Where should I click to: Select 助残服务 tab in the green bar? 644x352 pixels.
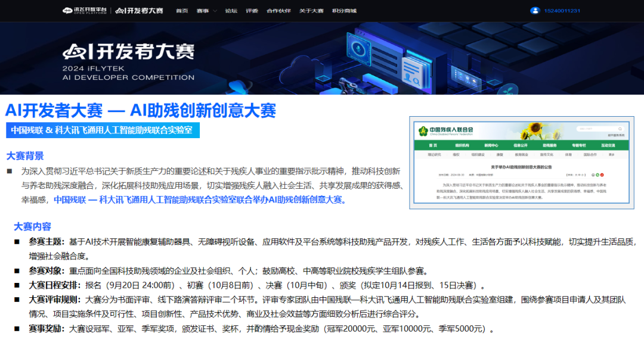pyautogui.click(x=549, y=145)
